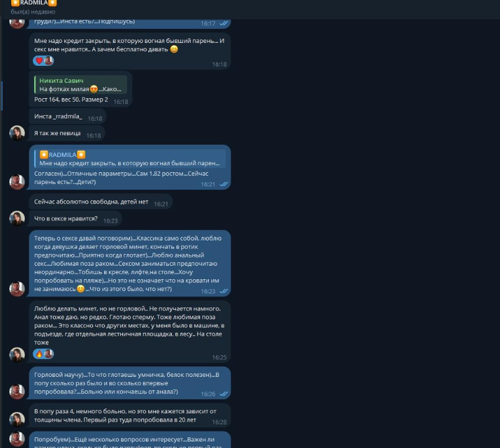
Task: Click the woman's avatar beside the 16:25 message
Action: [17, 355]
